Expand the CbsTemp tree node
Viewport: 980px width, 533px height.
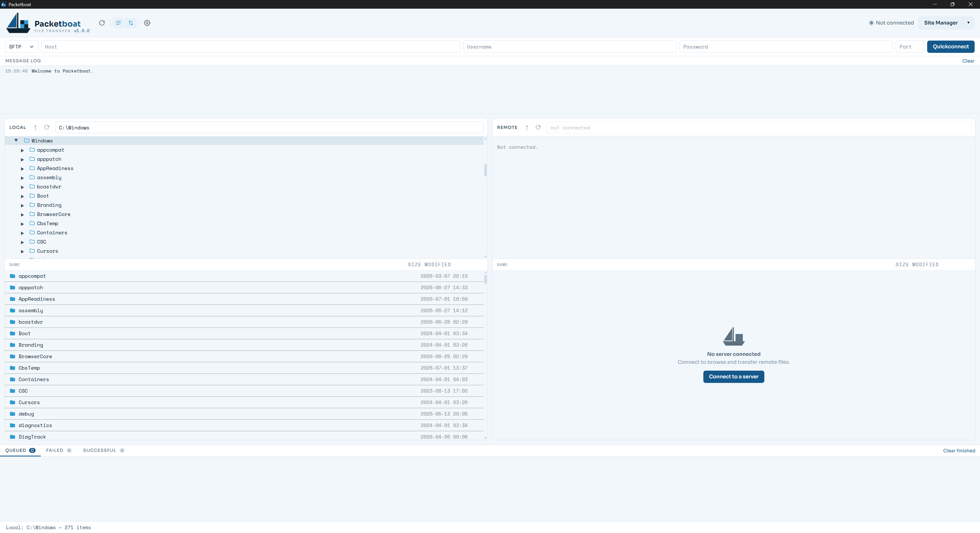[x=22, y=224]
